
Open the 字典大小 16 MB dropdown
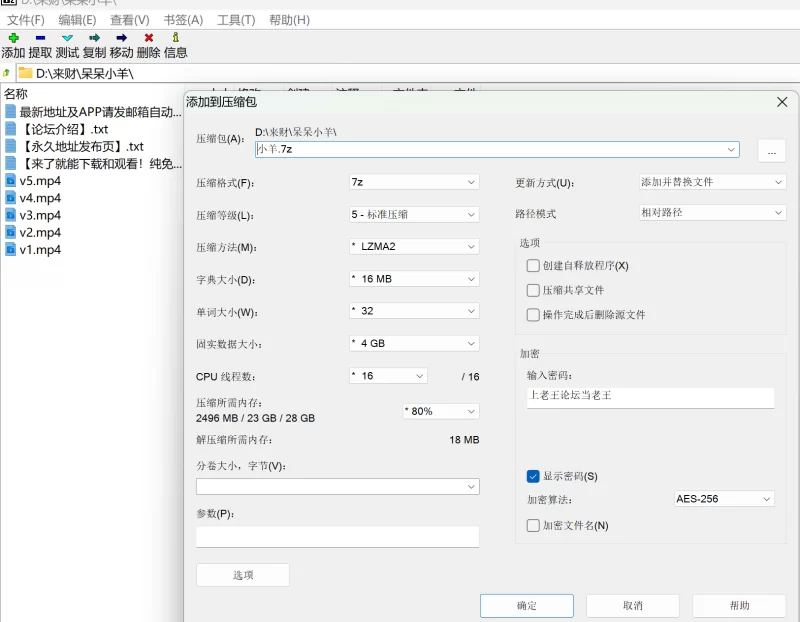[x=414, y=279]
